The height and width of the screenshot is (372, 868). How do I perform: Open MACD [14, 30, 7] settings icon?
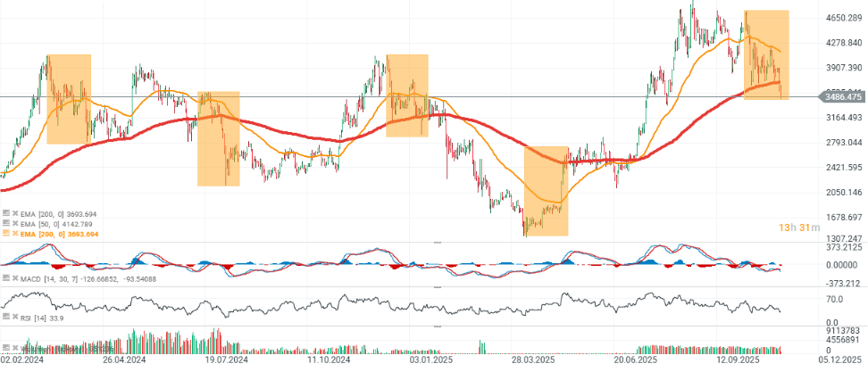coord(6,279)
